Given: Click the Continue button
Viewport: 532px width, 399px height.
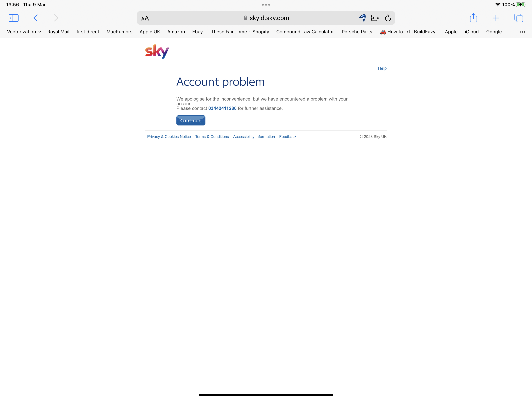Looking at the screenshot, I should click(x=191, y=120).
